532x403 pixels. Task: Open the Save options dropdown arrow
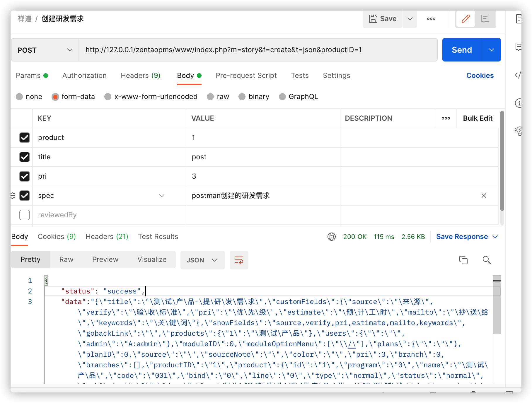pyautogui.click(x=410, y=19)
